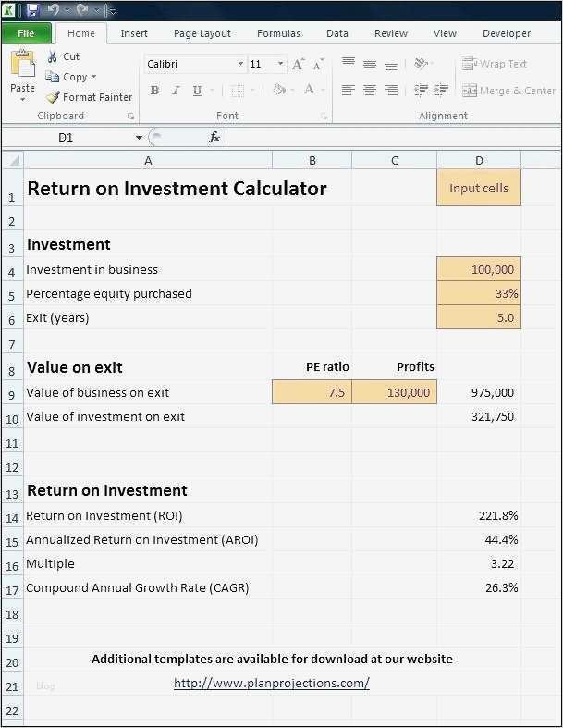The width and height of the screenshot is (563, 728).
Task: Open the font size dropdown
Action: coord(280,65)
